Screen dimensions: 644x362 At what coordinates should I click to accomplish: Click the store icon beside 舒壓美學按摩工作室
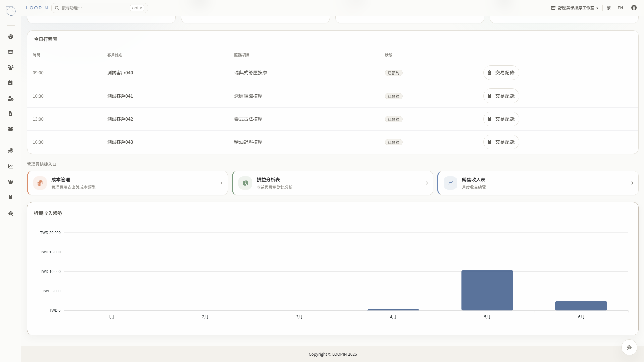pos(553,8)
